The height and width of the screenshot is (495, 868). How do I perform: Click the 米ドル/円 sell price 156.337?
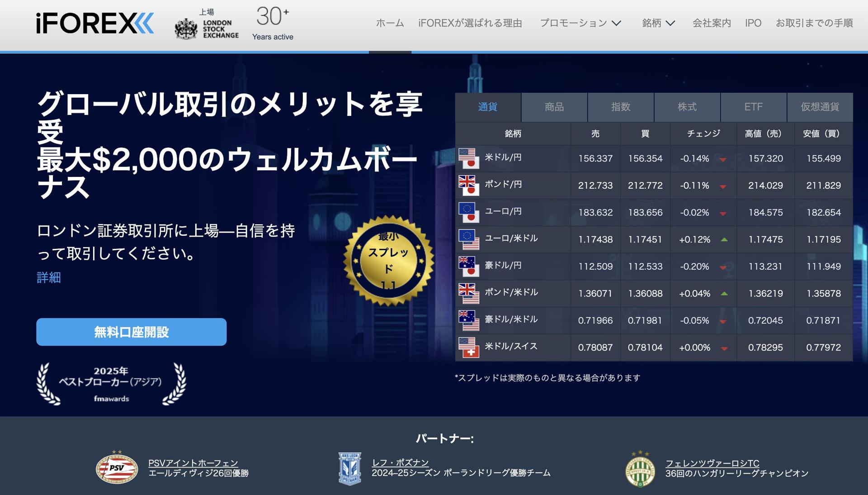595,159
